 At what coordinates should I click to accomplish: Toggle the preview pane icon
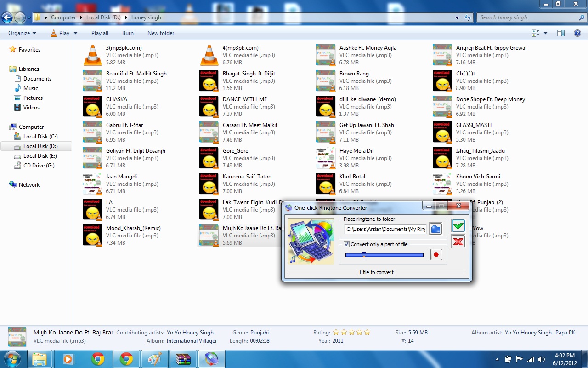click(561, 33)
